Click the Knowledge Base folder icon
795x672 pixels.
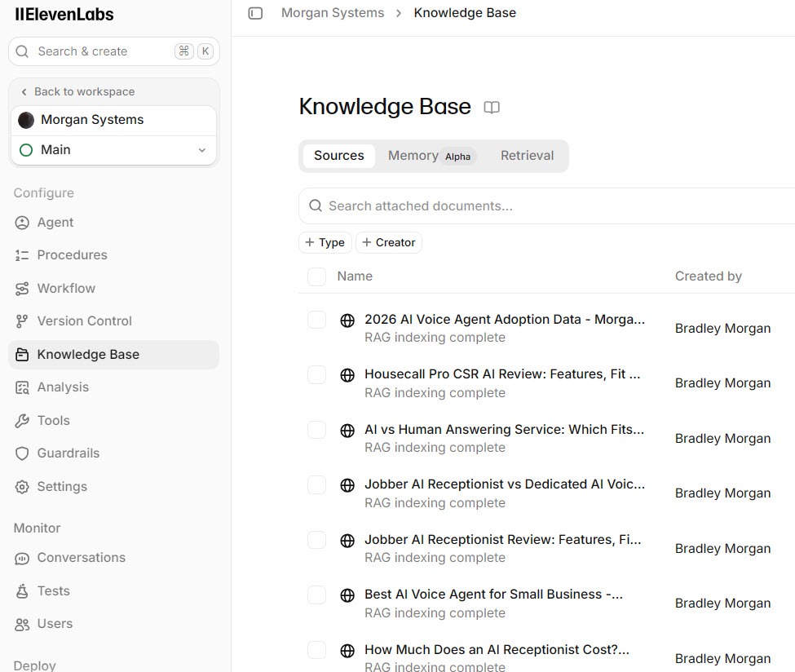pyautogui.click(x=22, y=355)
